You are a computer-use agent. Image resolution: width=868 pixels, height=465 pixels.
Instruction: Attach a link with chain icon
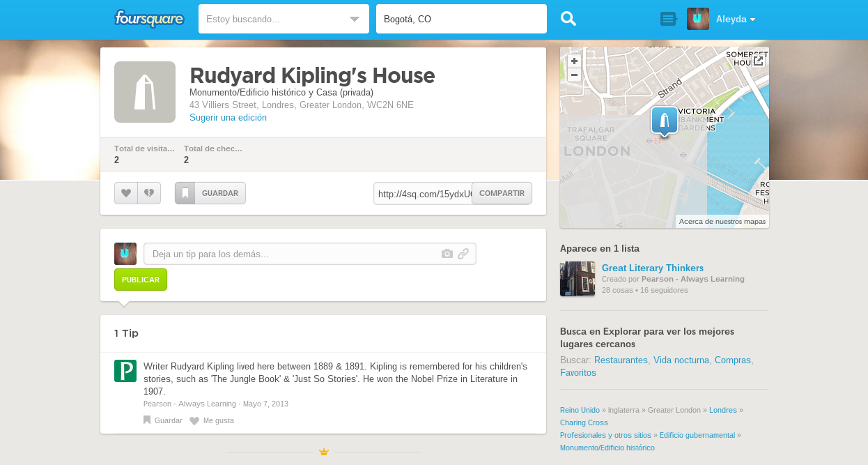pos(463,254)
